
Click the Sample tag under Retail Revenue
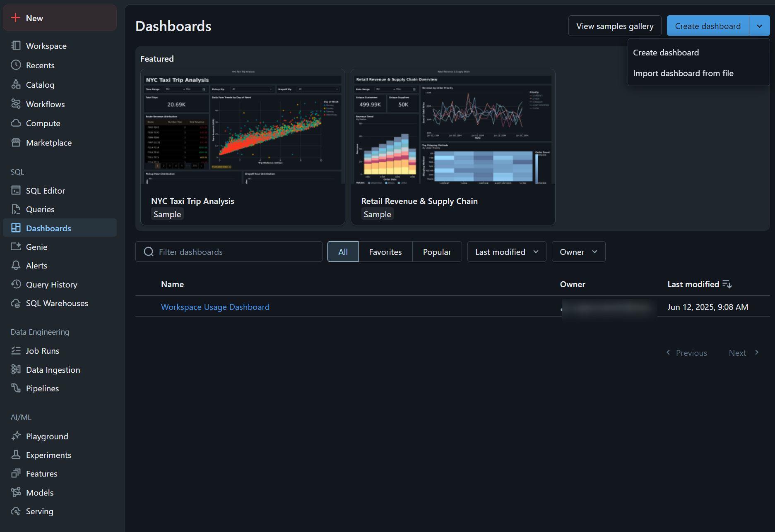point(377,214)
